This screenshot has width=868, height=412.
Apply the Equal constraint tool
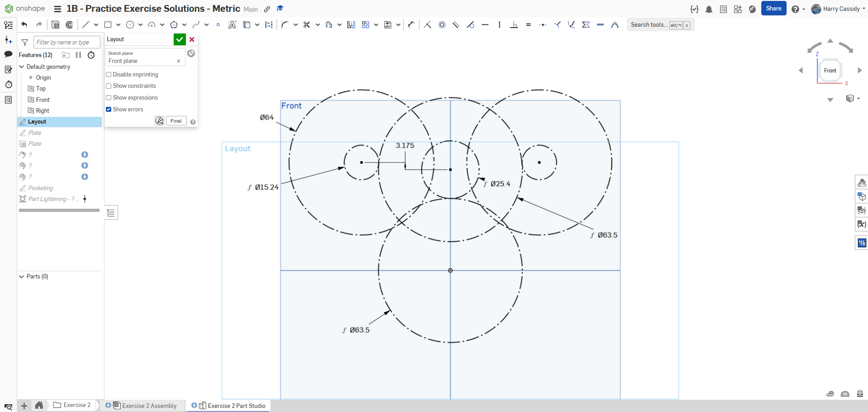[x=528, y=25]
